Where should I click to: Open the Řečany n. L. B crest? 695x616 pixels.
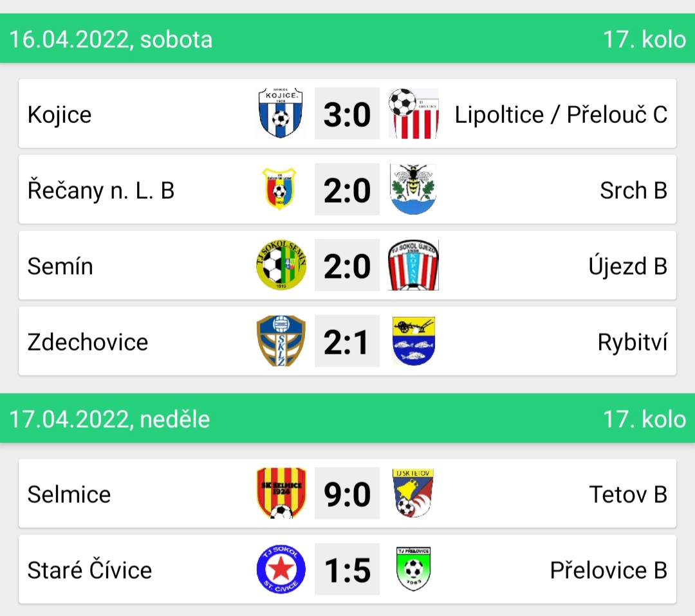point(279,189)
